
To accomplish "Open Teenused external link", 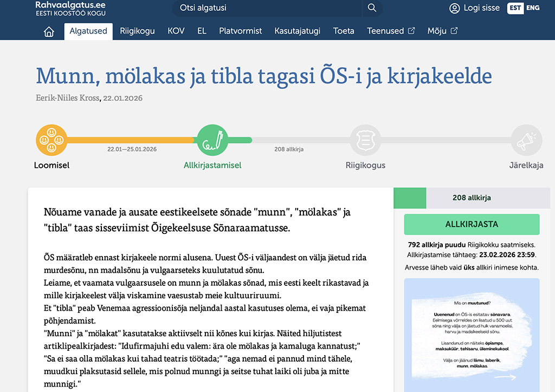I will click(390, 31).
